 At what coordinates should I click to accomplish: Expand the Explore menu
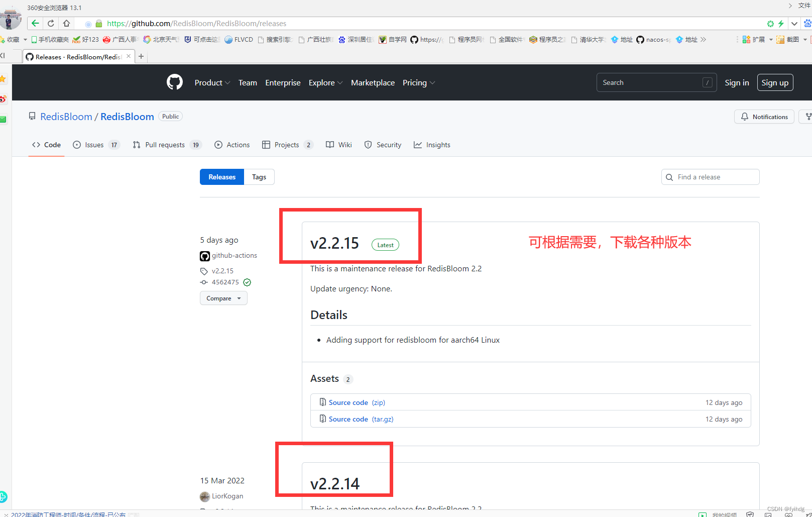click(x=325, y=83)
